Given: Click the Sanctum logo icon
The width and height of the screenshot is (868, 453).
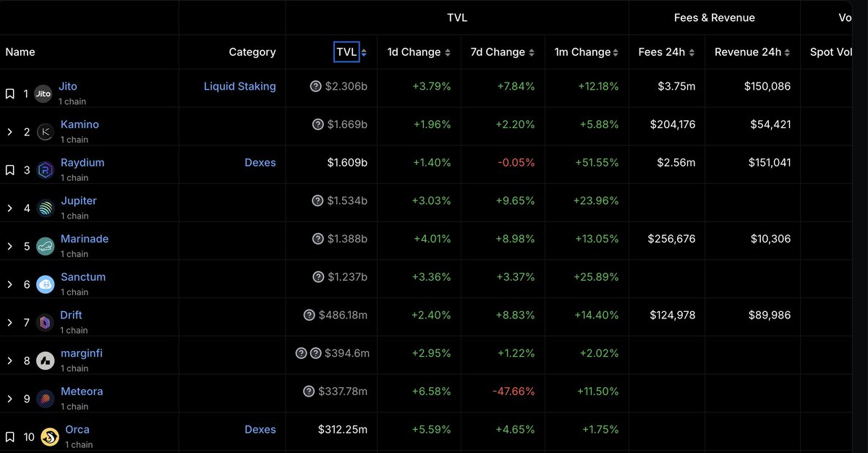Looking at the screenshot, I should pyautogui.click(x=46, y=284).
